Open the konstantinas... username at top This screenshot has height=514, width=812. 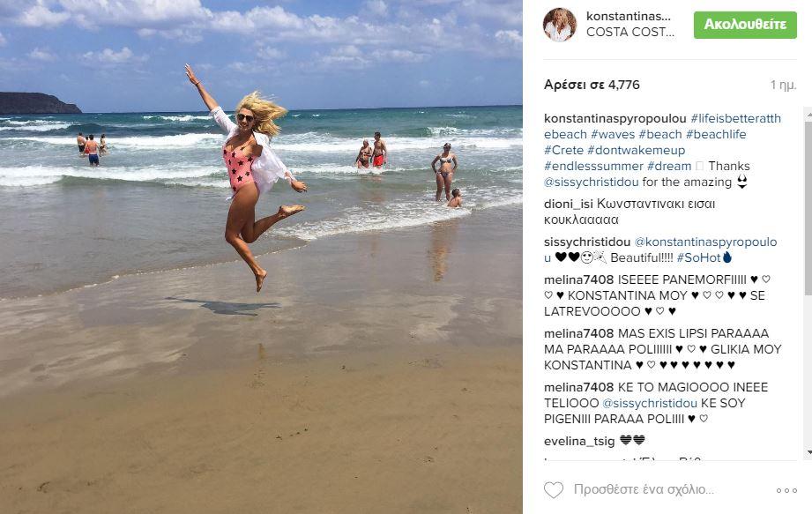(628, 16)
